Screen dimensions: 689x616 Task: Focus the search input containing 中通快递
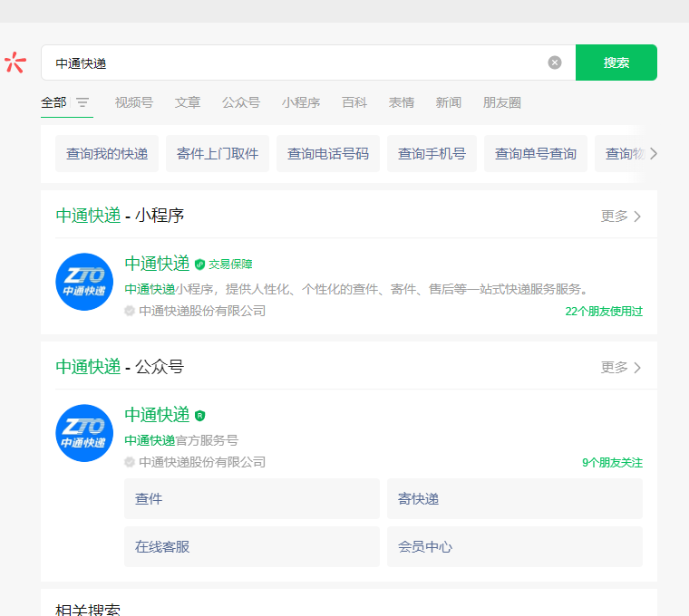pos(290,63)
